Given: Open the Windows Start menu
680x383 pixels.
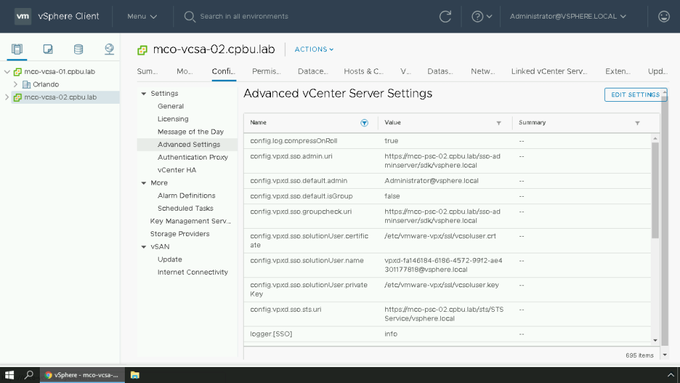Looking at the screenshot, I should pos(9,375).
